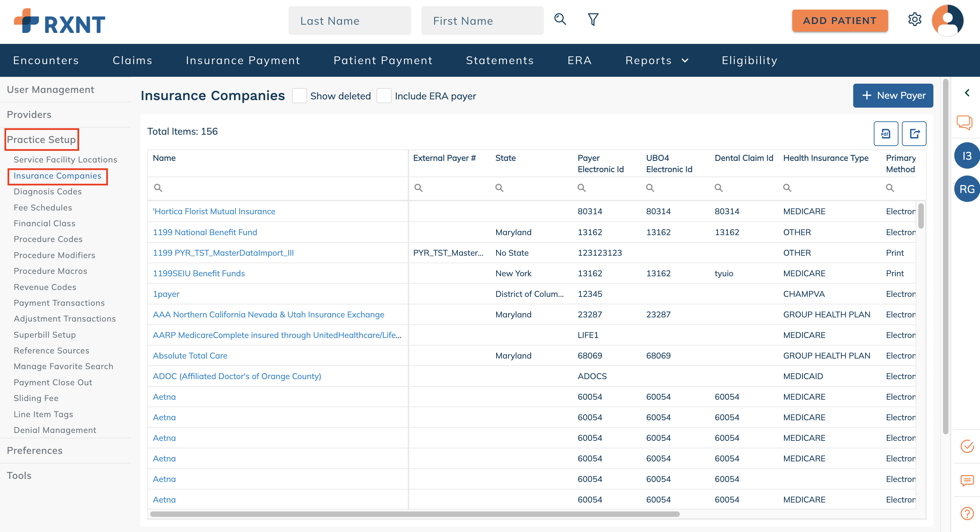This screenshot has height=532, width=980.
Task: Click the UB04 Electronic Id filter search icon
Action: click(x=650, y=188)
